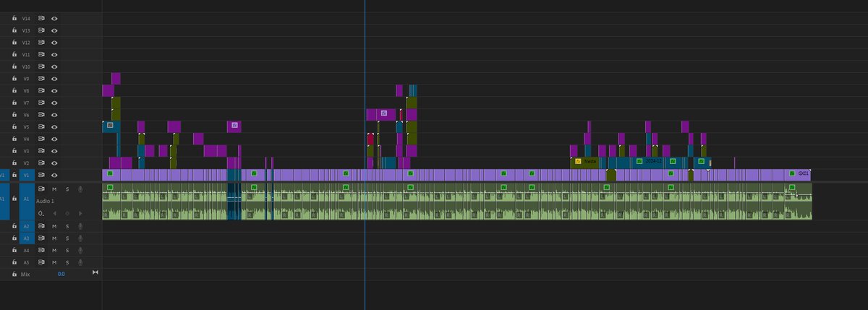This screenshot has width=868, height=310.
Task: Hide track V2 output
Action: tap(54, 163)
